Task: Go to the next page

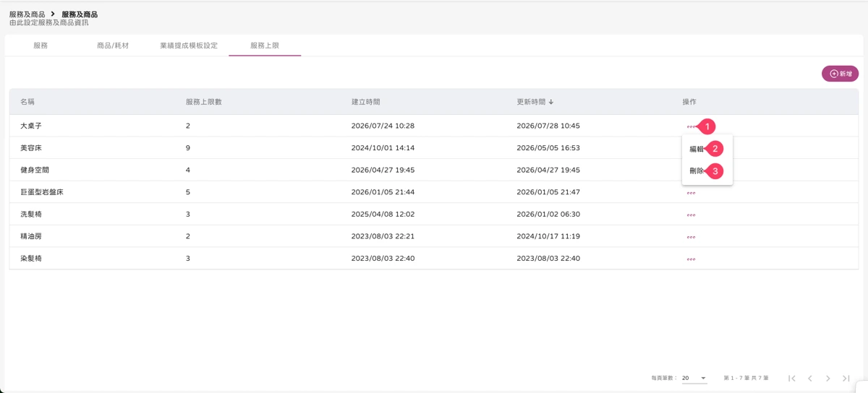Action: click(828, 379)
